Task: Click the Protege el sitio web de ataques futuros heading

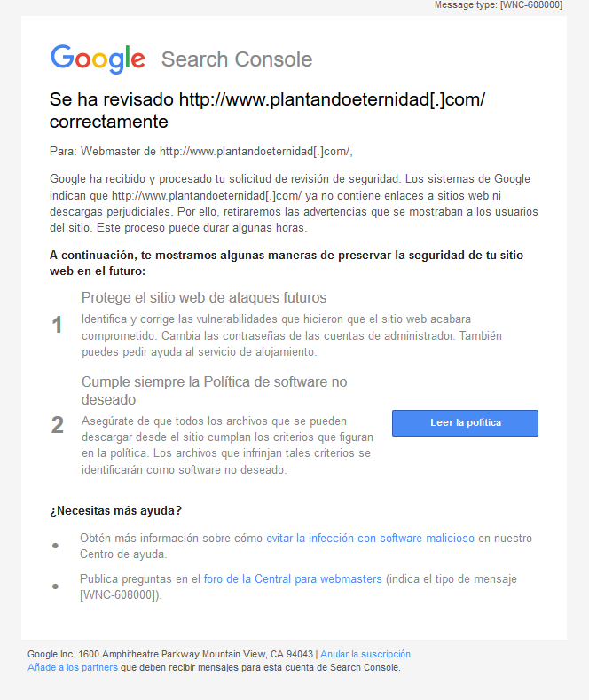Action: point(204,298)
